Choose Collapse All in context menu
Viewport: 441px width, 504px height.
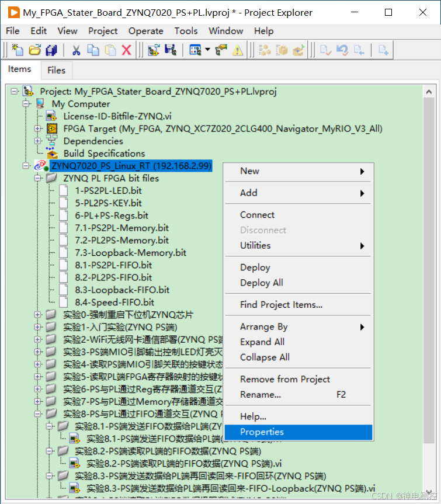(x=298, y=357)
